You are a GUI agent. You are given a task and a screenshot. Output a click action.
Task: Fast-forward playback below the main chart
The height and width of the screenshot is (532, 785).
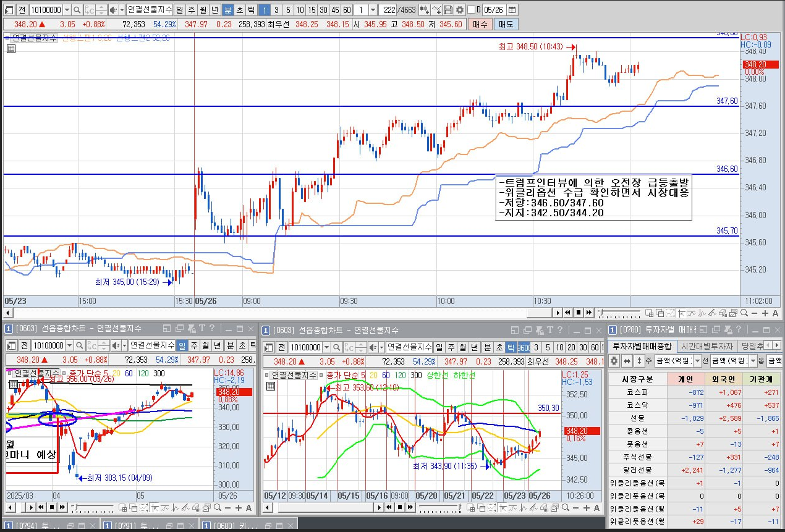tap(589, 313)
